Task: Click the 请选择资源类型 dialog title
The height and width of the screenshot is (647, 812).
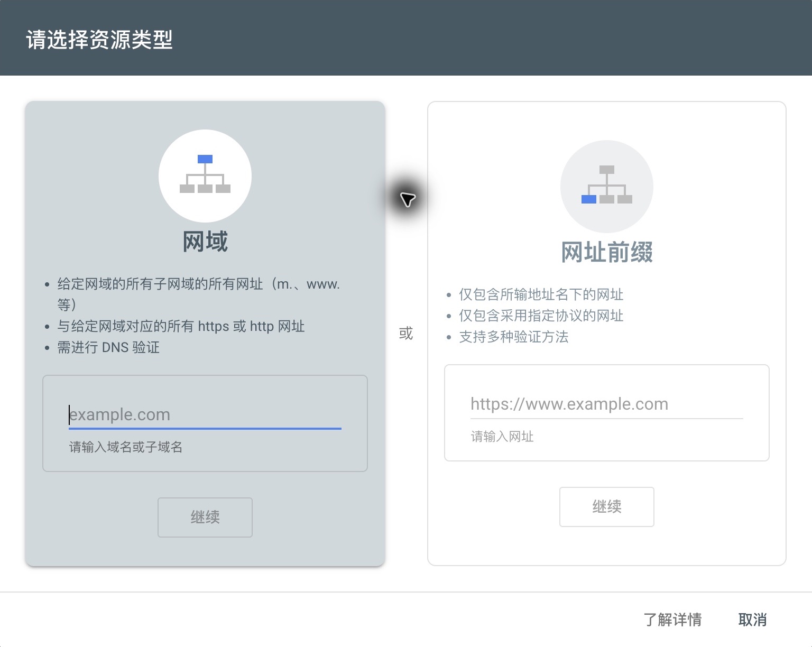Action: coord(99,39)
